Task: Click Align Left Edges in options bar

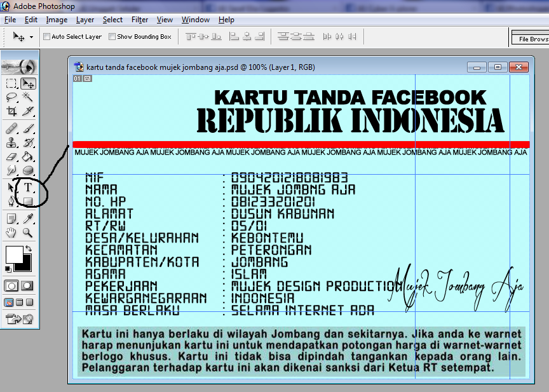Action: click(x=234, y=36)
